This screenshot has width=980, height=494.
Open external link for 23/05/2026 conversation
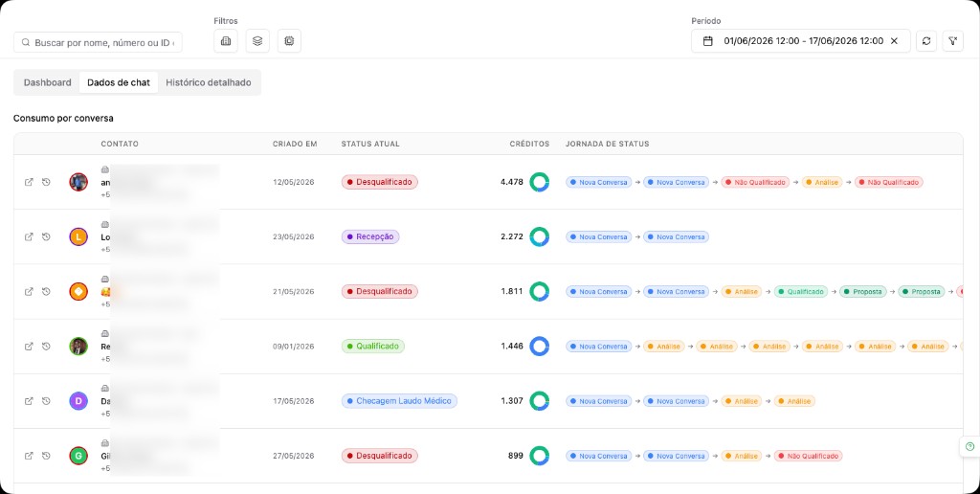coord(29,237)
